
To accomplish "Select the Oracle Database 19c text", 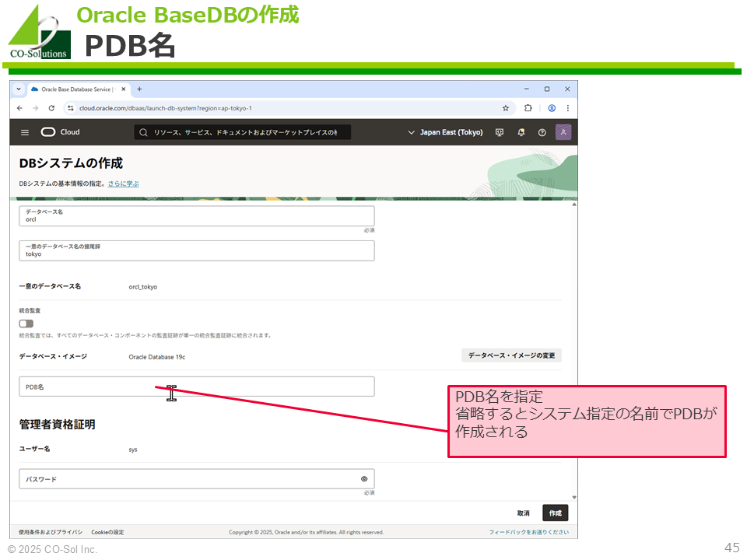I will pyautogui.click(x=156, y=357).
